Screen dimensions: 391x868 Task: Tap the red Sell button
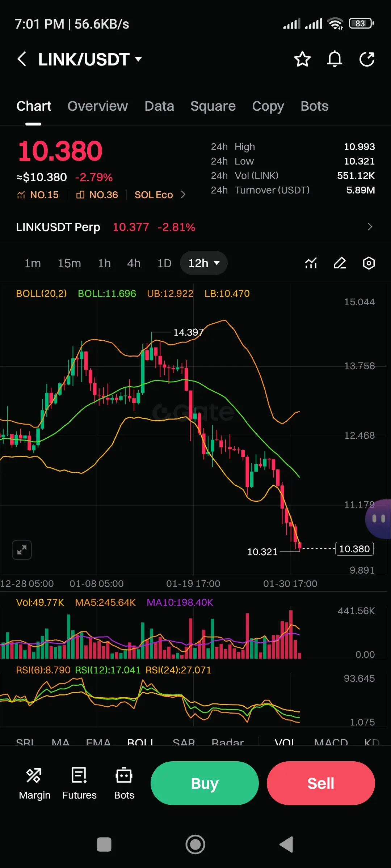pos(321,783)
